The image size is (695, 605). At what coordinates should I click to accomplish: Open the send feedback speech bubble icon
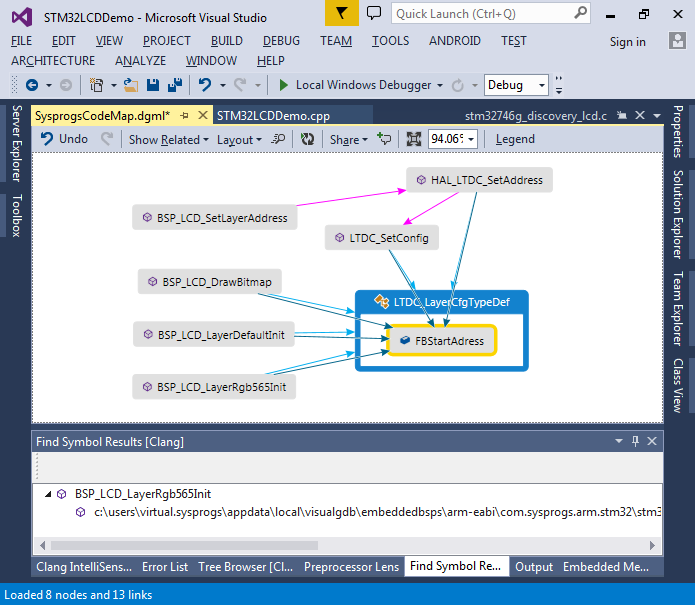tap(374, 13)
